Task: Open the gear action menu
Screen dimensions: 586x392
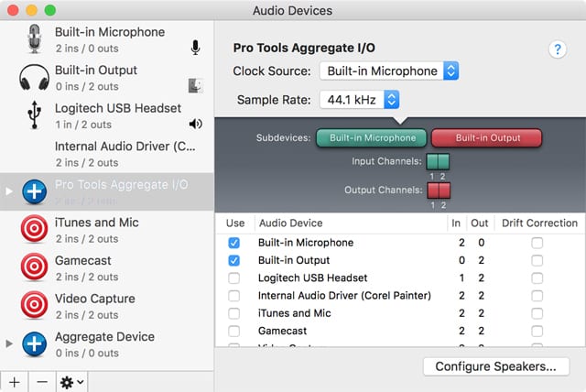Action: point(72,380)
